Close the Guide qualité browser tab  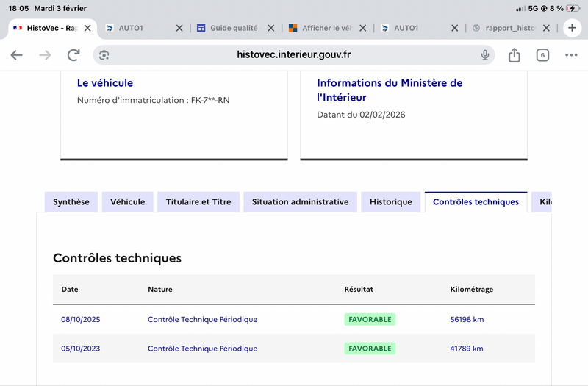(270, 28)
